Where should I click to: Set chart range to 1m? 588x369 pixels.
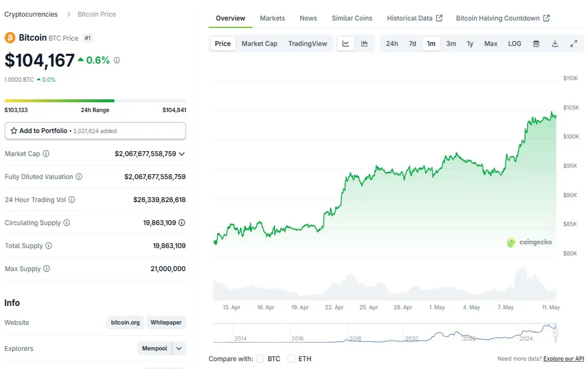pos(431,44)
